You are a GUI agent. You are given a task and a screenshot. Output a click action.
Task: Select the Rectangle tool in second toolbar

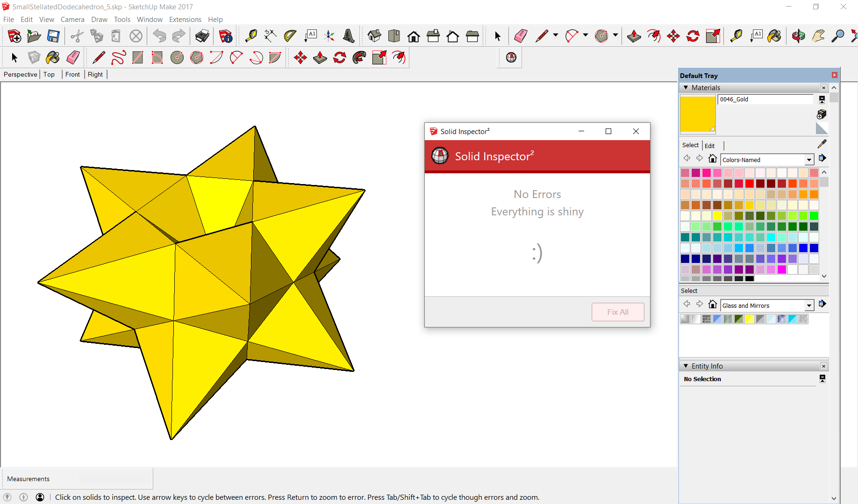138,57
